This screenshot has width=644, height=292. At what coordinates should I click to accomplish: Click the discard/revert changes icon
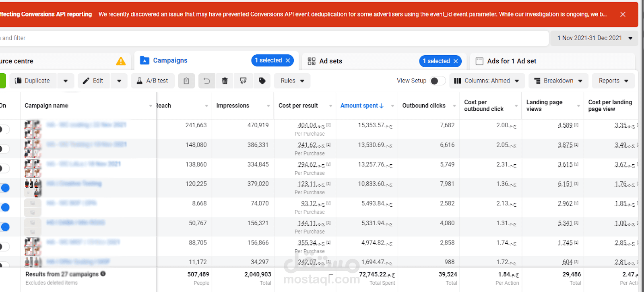(x=244, y=81)
